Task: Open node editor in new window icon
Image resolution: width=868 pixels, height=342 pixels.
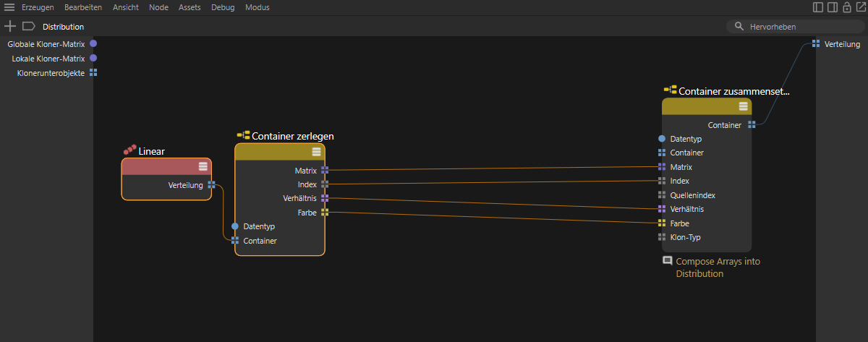Action: [x=860, y=7]
